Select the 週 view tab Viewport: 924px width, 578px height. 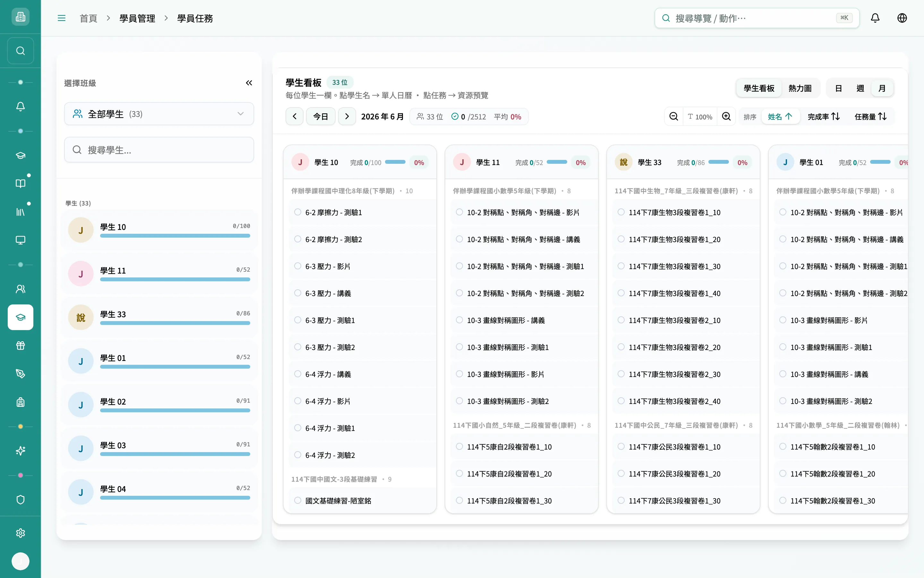[860, 88]
